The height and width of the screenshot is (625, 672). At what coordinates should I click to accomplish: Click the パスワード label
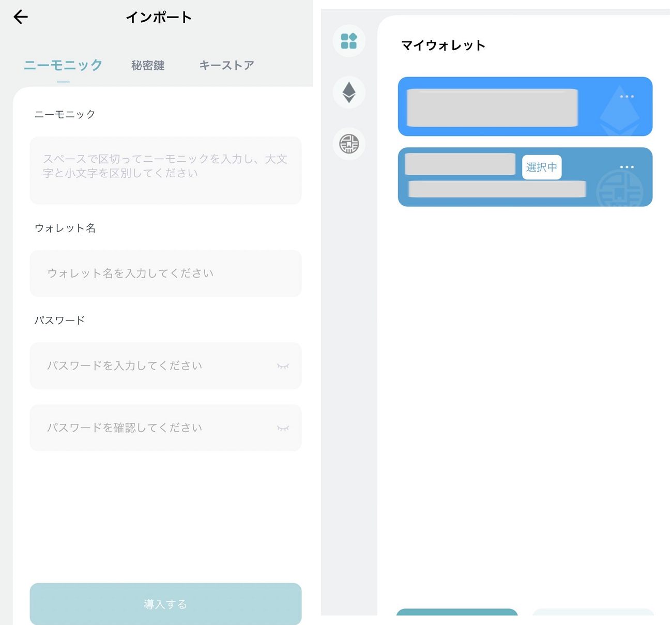pyautogui.click(x=59, y=320)
